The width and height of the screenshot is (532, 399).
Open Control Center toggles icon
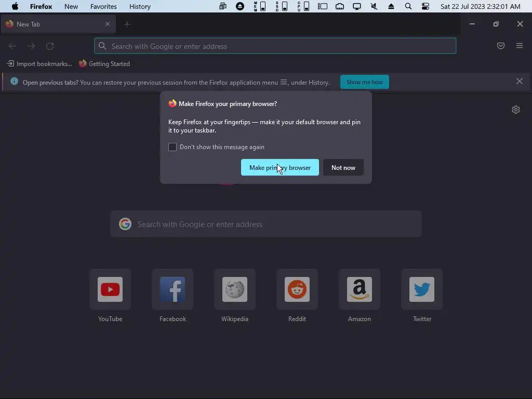(x=425, y=6)
